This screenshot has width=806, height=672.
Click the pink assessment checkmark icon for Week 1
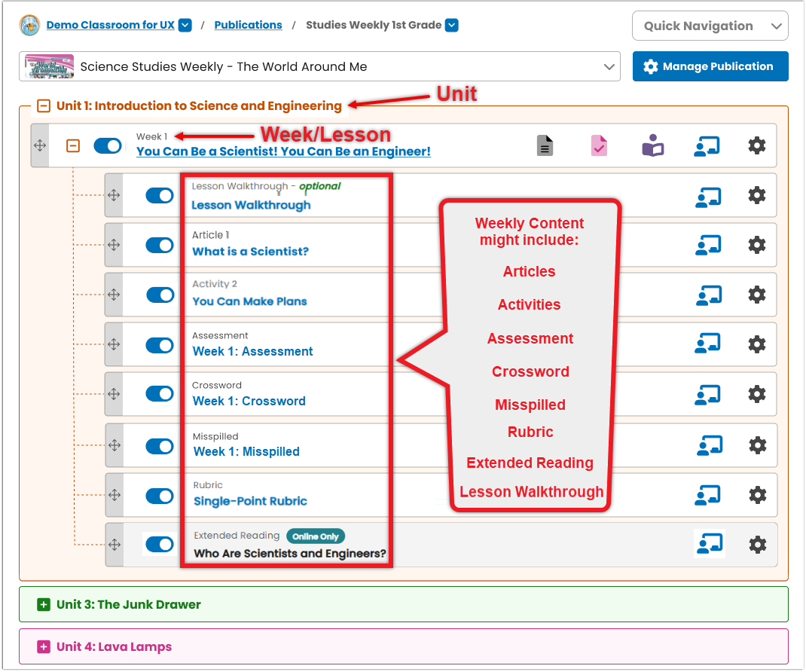[599, 145]
